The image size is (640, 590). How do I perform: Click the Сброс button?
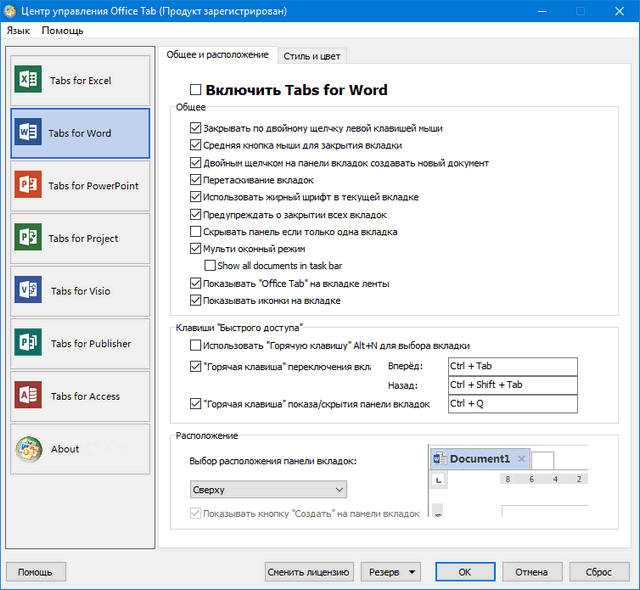tap(599, 572)
